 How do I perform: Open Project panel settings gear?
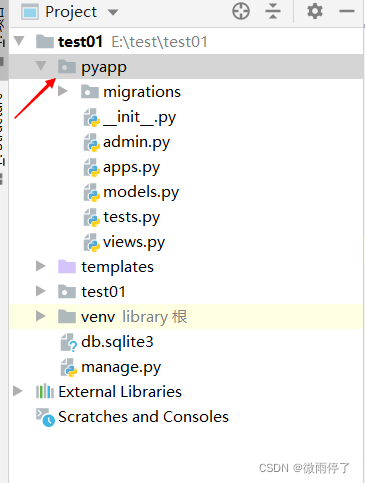point(315,11)
